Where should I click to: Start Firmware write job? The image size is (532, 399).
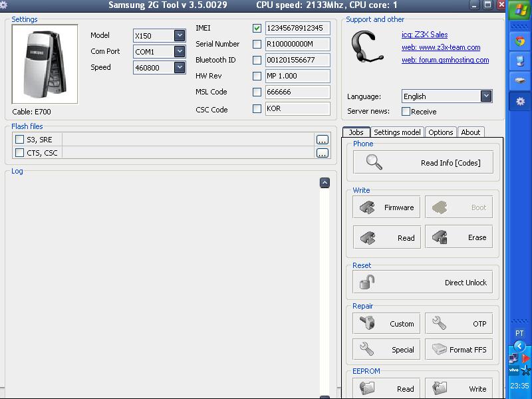pos(386,207)
